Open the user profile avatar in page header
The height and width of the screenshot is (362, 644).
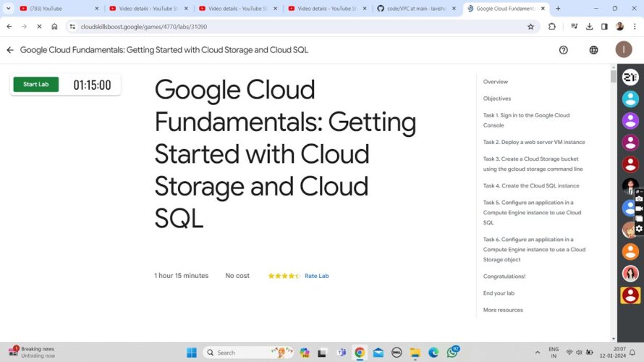click(624, 50)
